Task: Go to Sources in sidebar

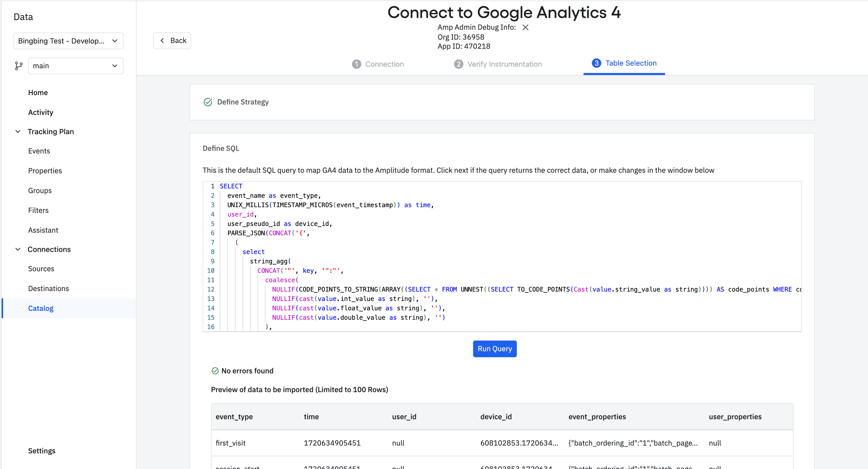Action: point(41,269)
